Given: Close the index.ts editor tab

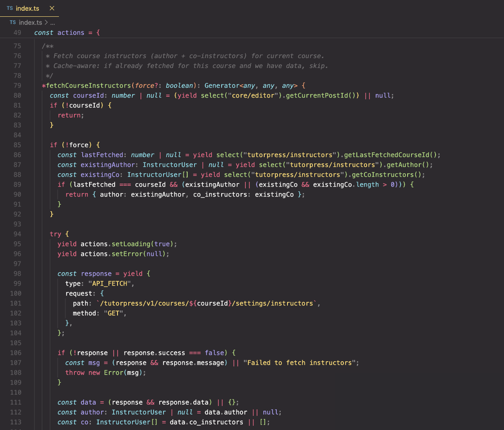Looking at the screenshot, I should 52,8.
